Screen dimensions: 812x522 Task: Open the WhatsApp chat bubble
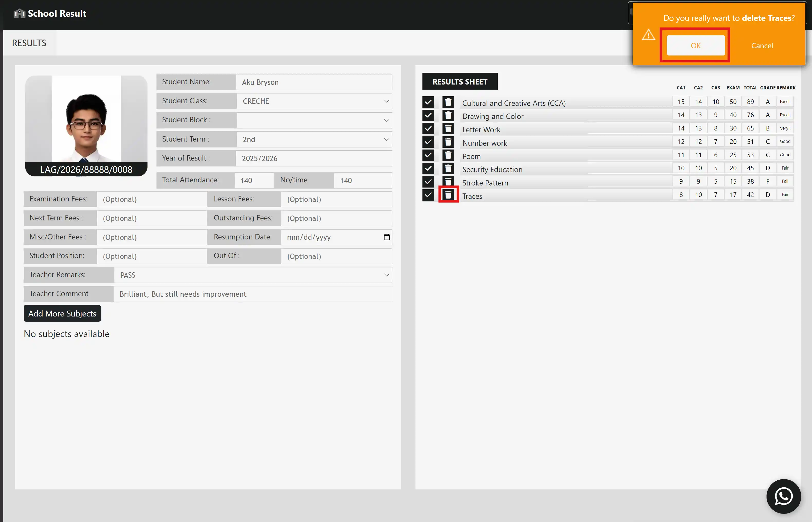pyautogui.click(x=783, y=496)
